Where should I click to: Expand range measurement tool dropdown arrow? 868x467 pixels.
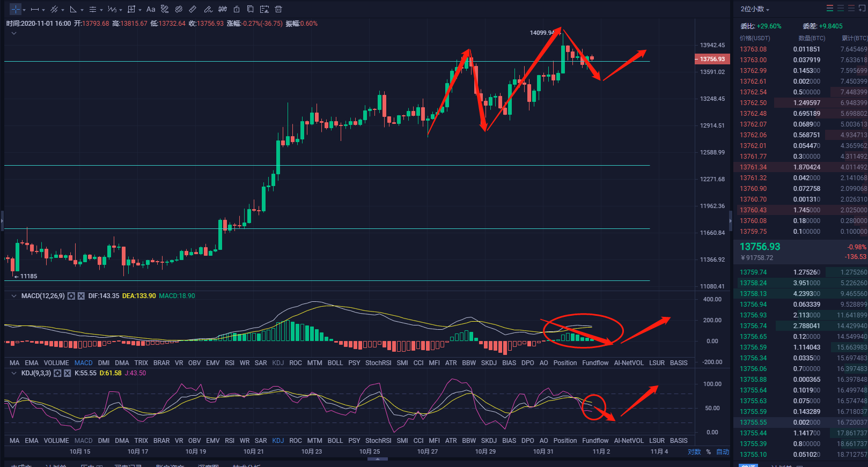coord(140,10)
